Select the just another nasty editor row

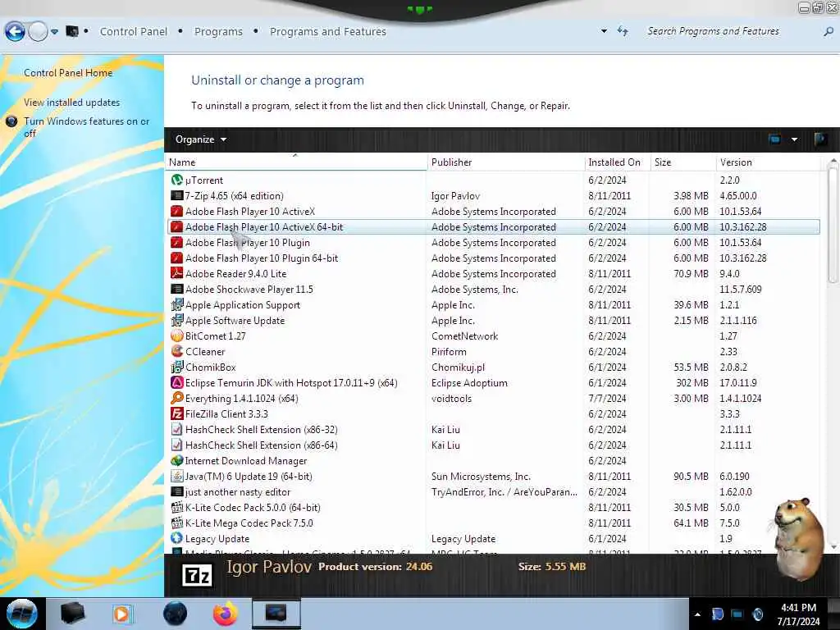(x=493, y=491)
